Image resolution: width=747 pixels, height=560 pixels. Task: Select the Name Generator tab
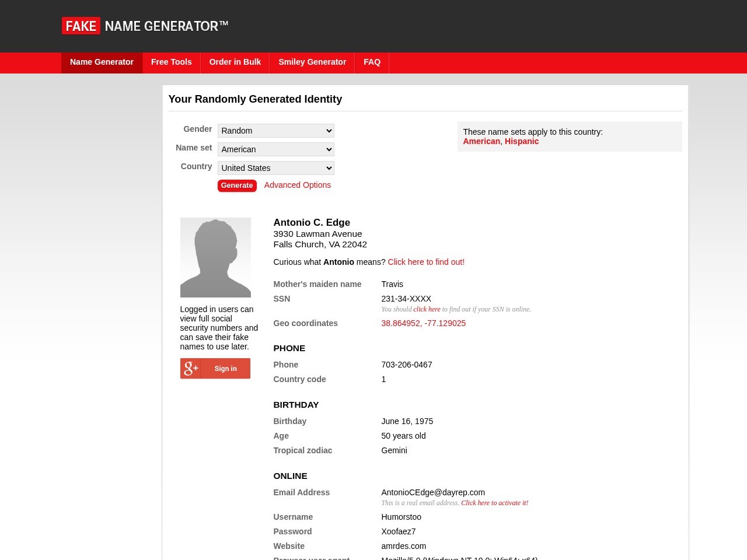pos(102,62)
